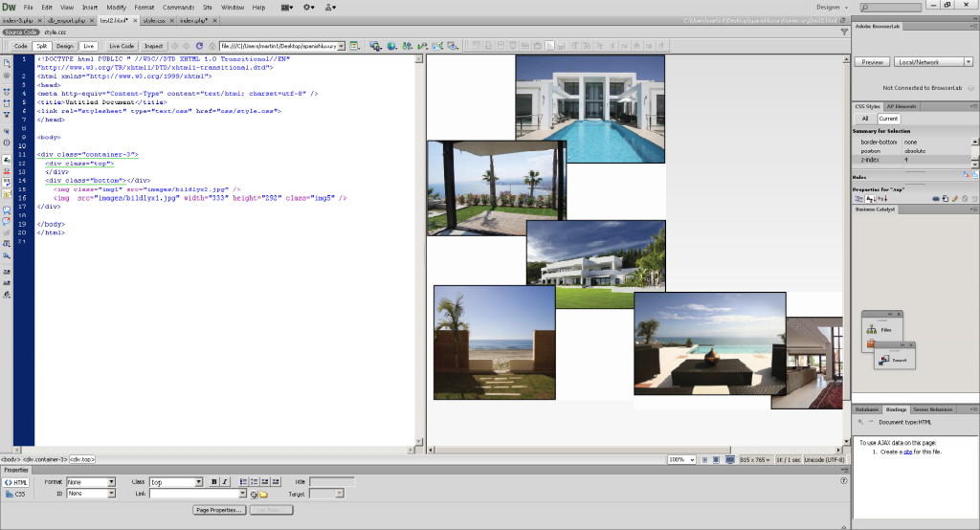This screenshot has height=530, width=980.
Task: Click the New CSS Rule icon
Action: tap(945, 199)
